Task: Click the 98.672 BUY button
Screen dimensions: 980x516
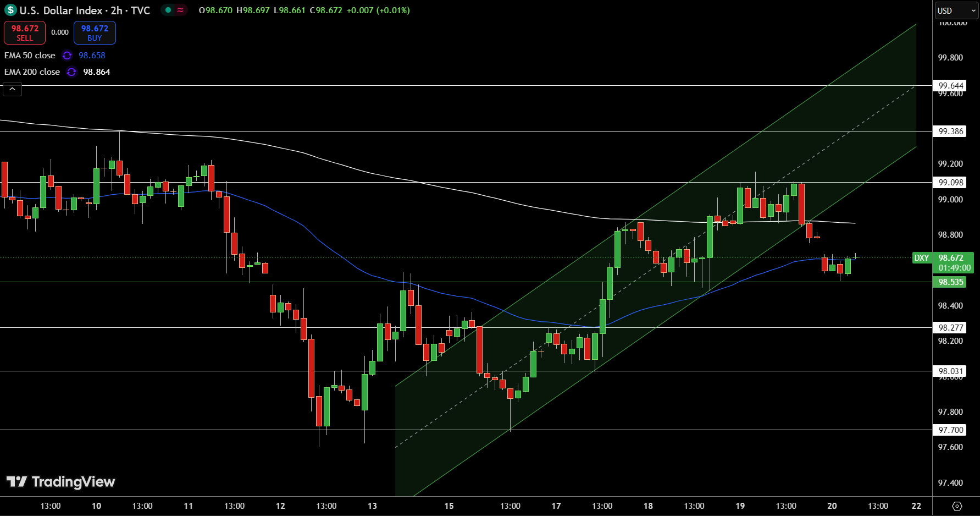Action: tap(95, 33)
